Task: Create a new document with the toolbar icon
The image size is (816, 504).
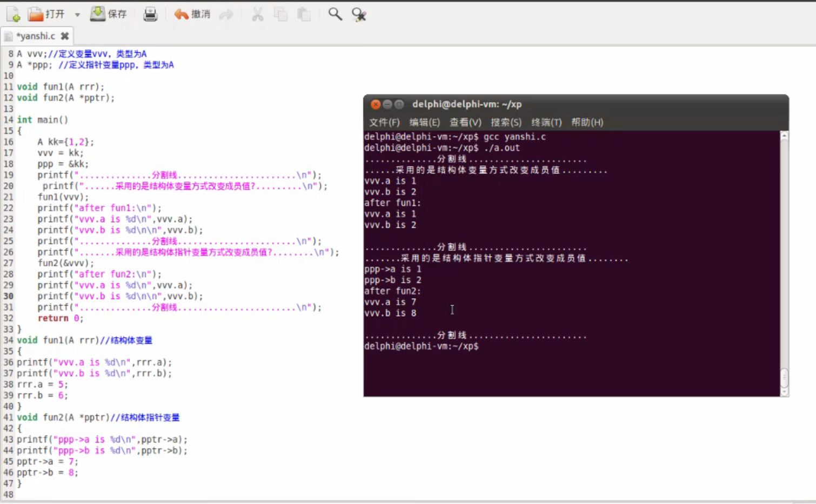Action: click(x=13, y=14)
